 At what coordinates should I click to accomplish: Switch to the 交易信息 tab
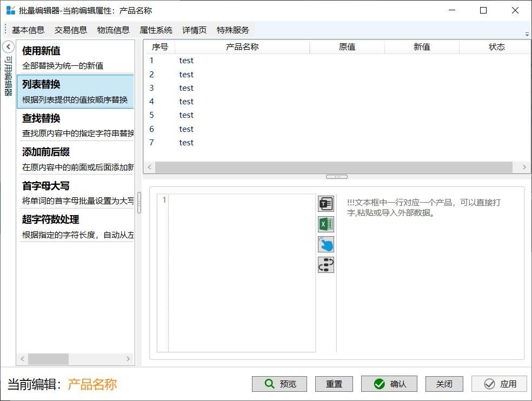70,30
